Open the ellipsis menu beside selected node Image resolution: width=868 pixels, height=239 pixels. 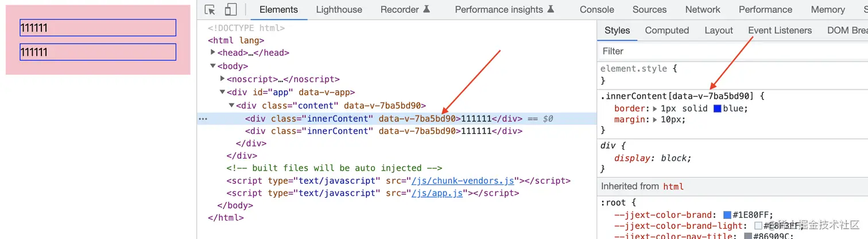[202, 119]
